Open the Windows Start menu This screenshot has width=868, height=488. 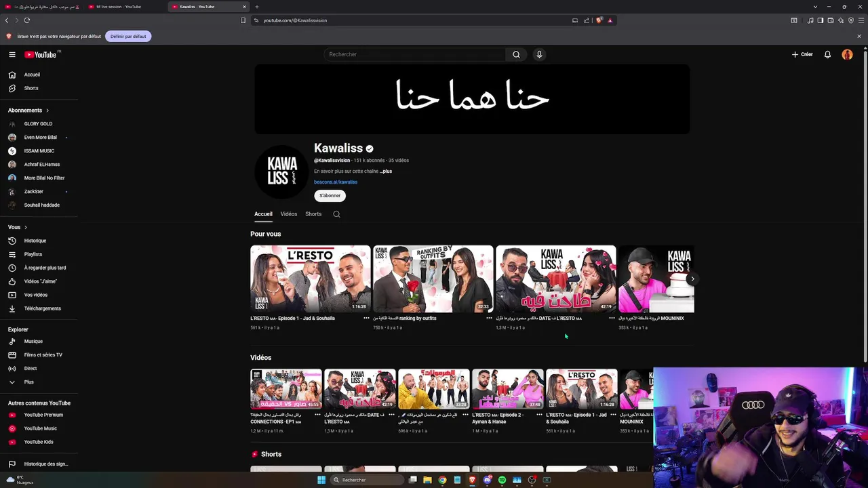[321, 480]
